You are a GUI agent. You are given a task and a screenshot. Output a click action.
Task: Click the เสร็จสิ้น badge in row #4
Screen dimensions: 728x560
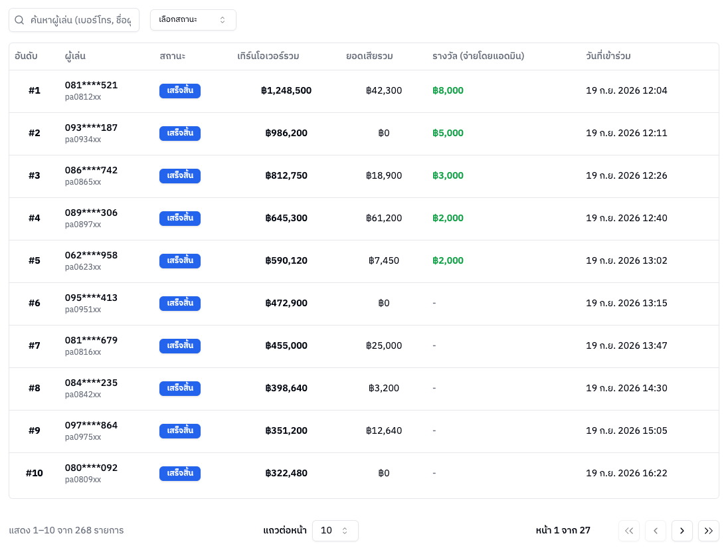[180, 219]
